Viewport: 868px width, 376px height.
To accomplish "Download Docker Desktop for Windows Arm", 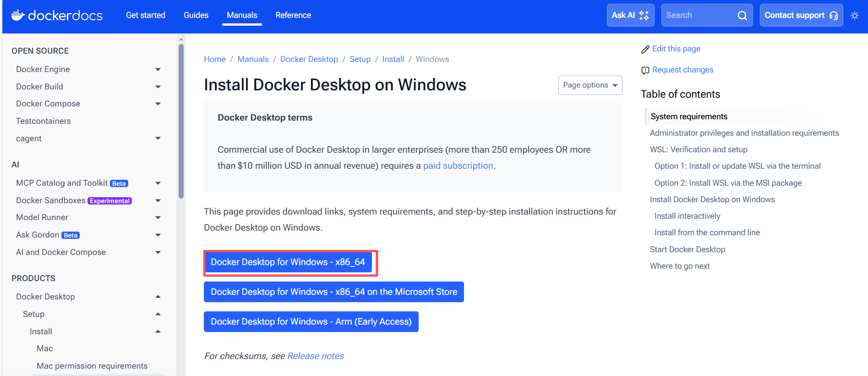I will pos(311,321).
